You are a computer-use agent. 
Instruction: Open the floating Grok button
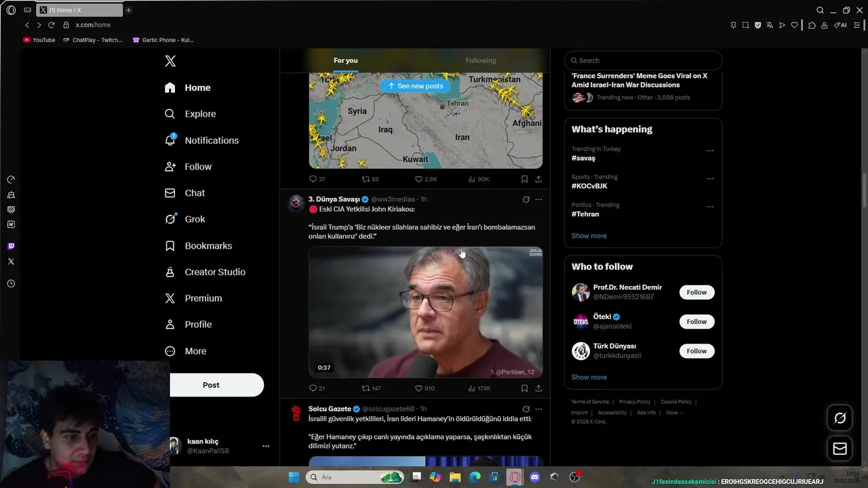click(840, 418)
